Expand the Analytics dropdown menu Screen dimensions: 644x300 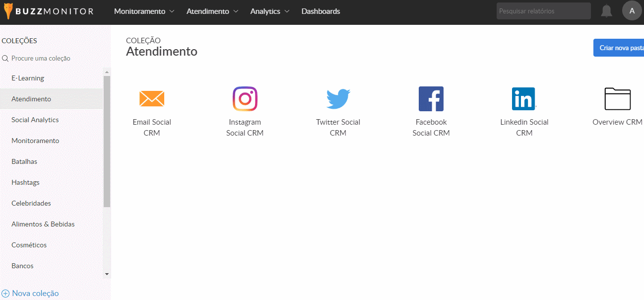(x=270, y=11)
